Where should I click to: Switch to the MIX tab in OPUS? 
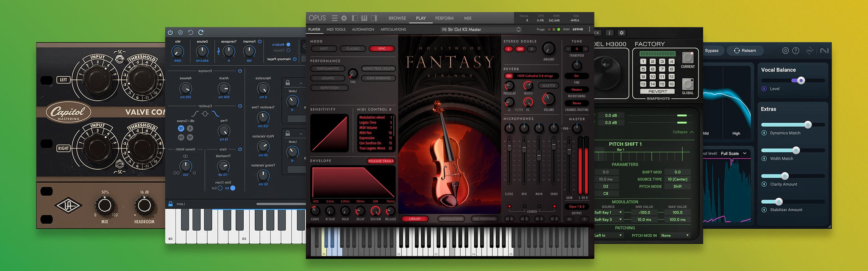467,18
